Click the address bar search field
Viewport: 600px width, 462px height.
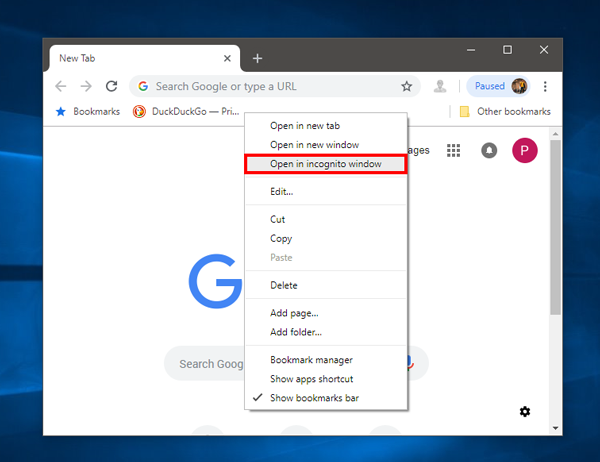tap(270, 87)
